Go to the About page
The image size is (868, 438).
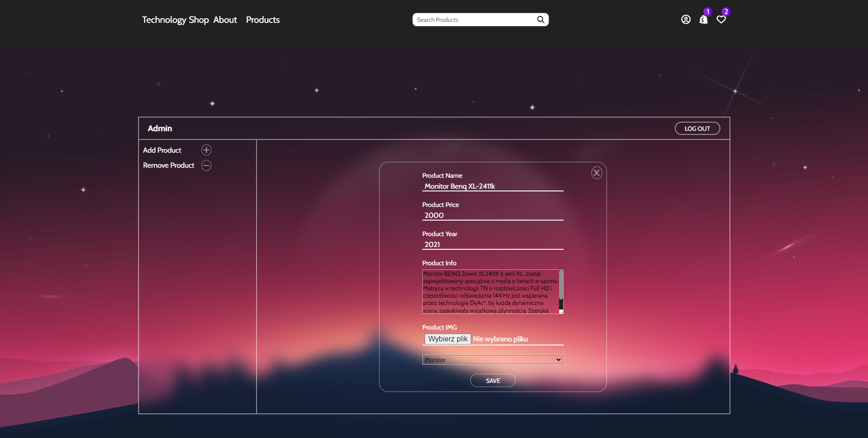225,20
